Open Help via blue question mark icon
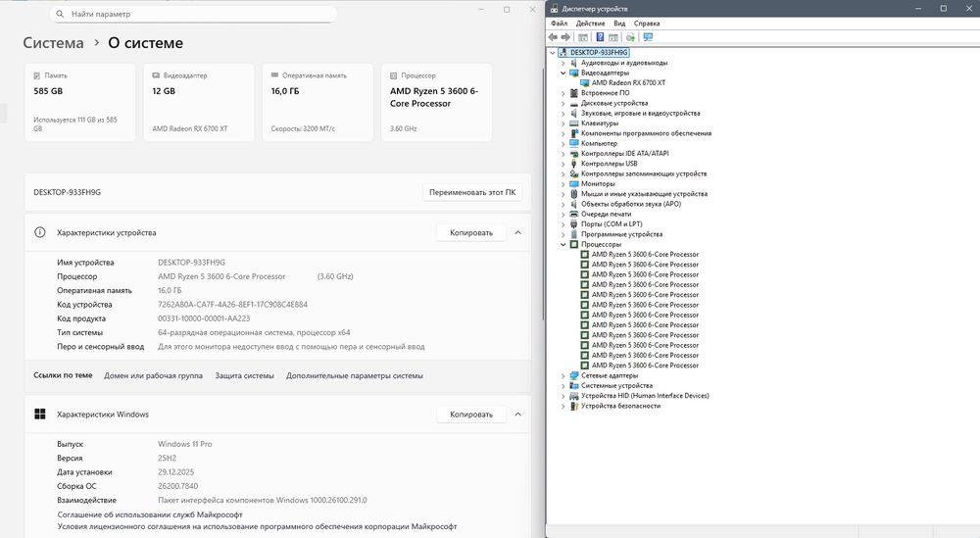The width and height of the screenshot is (980, 538). click(x=600, y=37)
